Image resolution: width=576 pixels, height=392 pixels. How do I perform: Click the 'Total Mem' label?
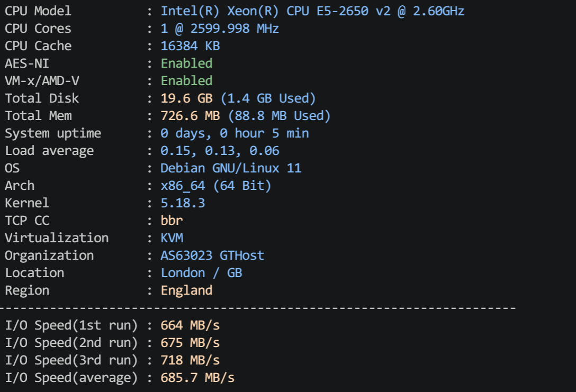pos(38,116)
